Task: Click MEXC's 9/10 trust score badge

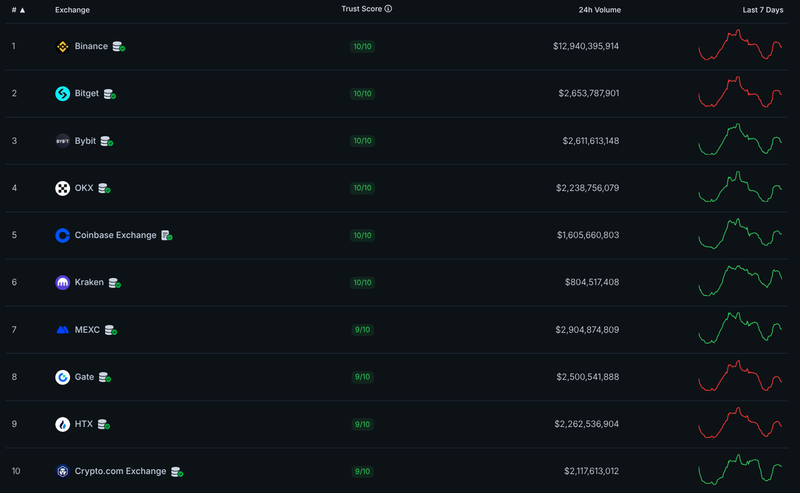Action: [x=362, y=330]
